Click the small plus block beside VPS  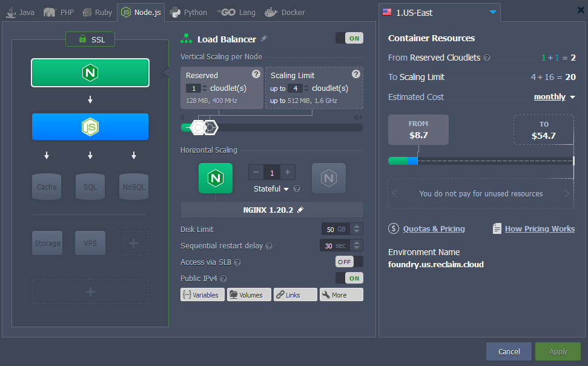(133, 243)
